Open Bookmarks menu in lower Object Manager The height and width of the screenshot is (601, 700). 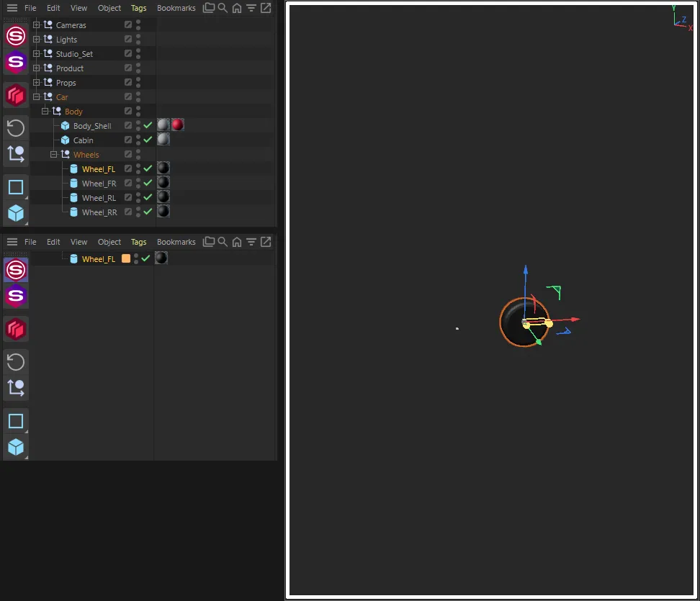176,242
